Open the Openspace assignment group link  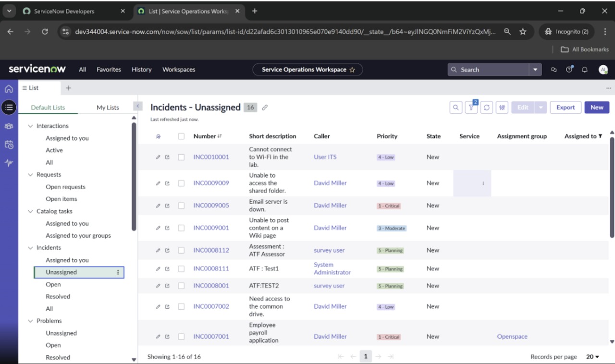tap(512, 337)
